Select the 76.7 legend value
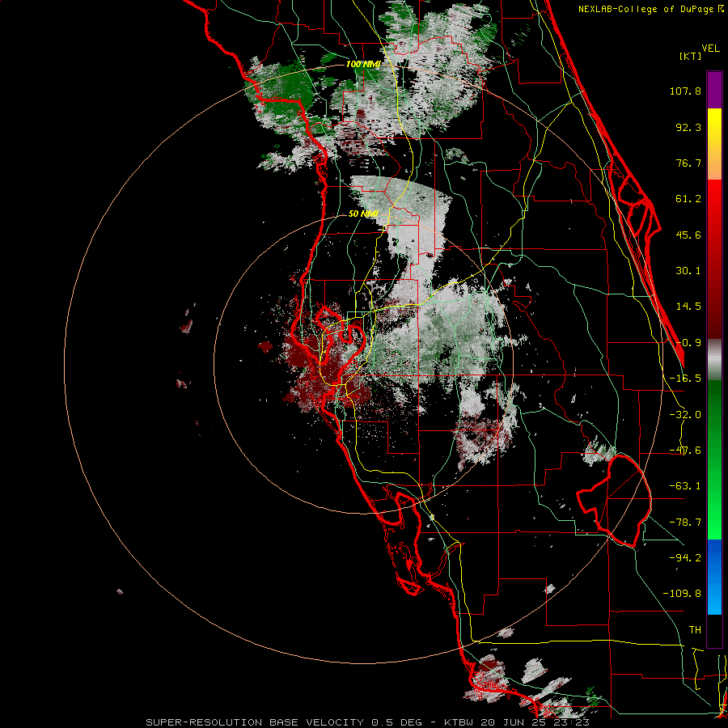The height and width of the screenshot is (728, 728). coord(688,163)
